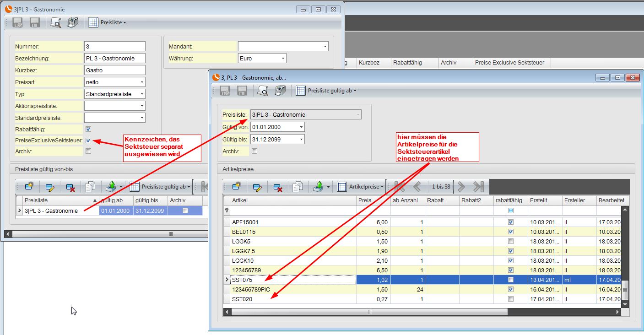Viewport: 644px width, 335px height.
Task: Toggle rabattfähig checkbox for article SST020
Action: 511,299
